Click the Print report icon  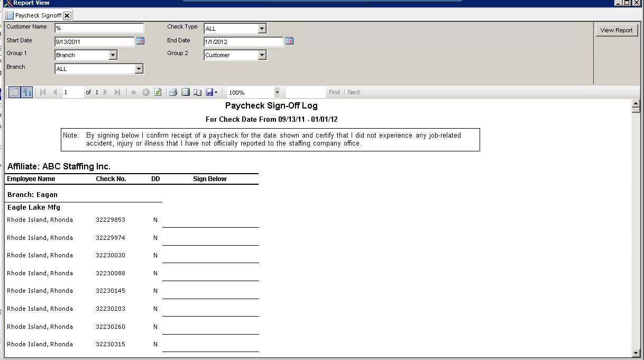173,92
